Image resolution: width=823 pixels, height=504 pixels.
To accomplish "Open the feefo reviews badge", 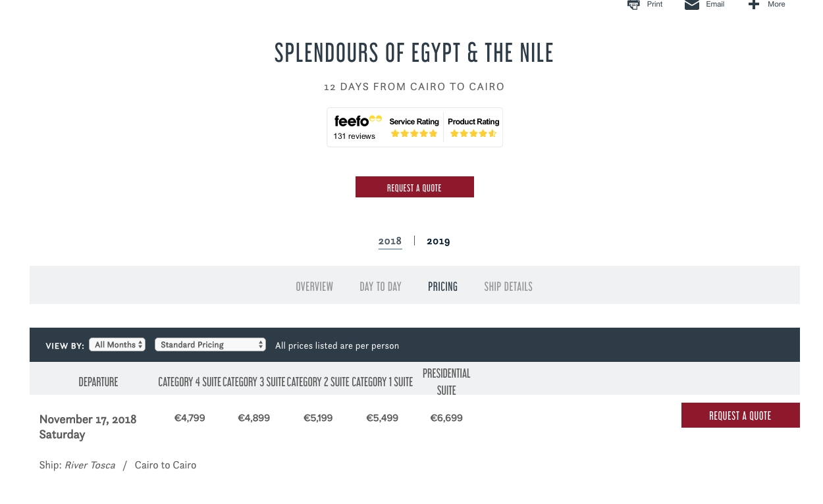I will 356,127.
